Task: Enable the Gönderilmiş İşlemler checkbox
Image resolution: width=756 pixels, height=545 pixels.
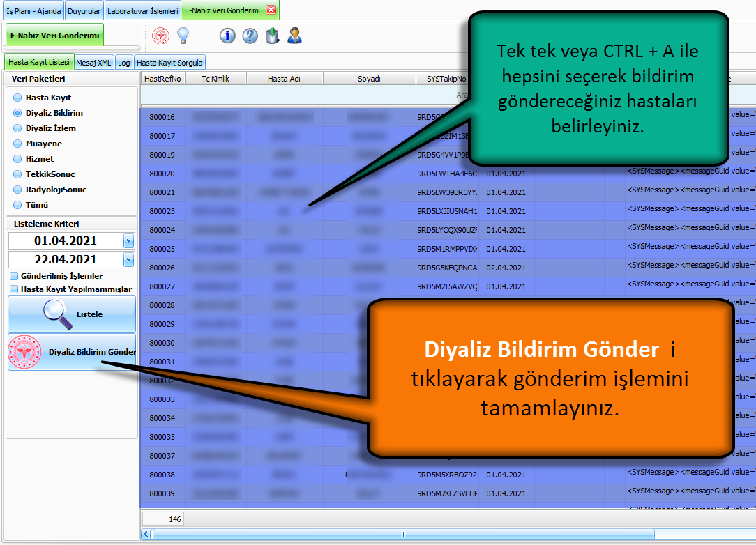Action: pyautogui.click(x=14, y=276)
